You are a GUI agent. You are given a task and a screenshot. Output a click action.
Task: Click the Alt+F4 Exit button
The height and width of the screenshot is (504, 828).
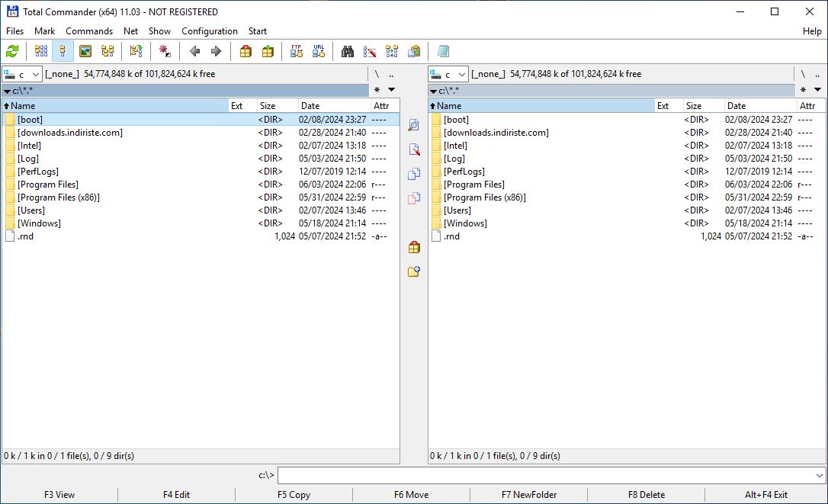click(765, 495)
